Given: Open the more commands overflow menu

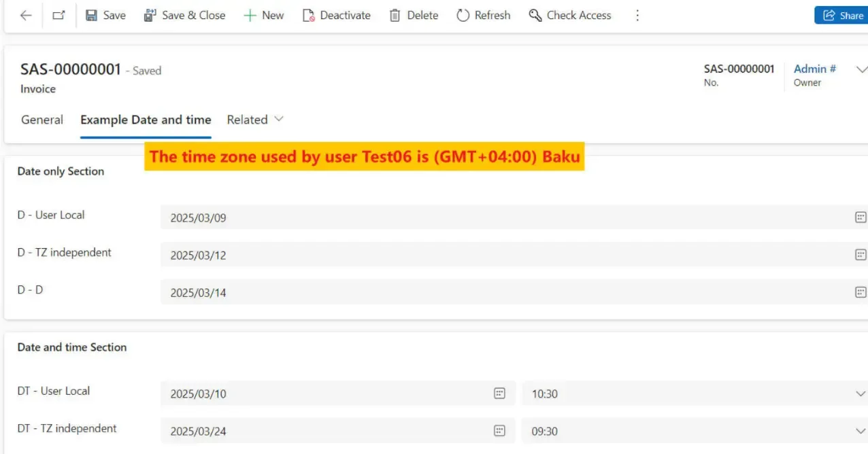Looking at the screenshot, I should (x=637, y=15).
